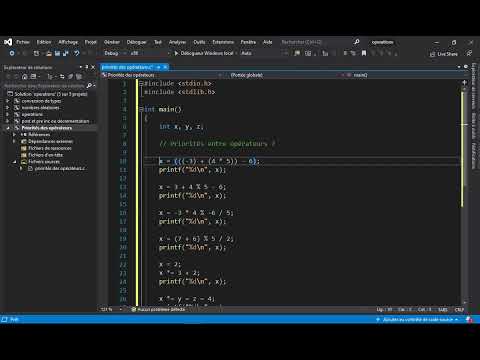The height and width of the screenshot is (360, 480).
Task: Open the '(Portée globale)' scope dropdown
Action: click(x=286, y=75)
